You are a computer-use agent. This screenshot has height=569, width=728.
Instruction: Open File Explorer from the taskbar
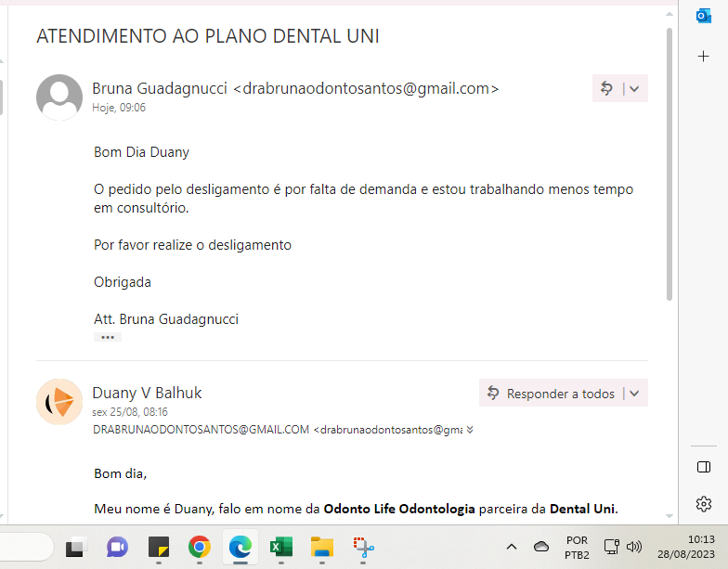coord(321,547)
